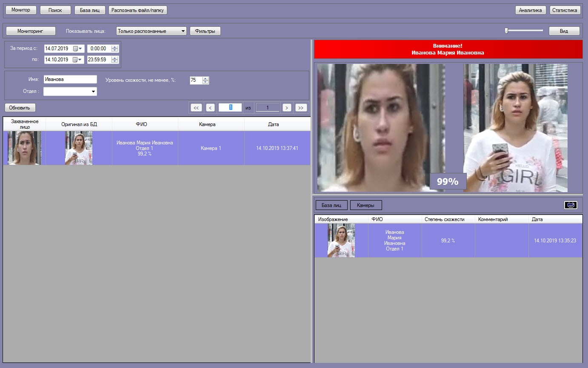588x368 pixels.
Task: Increase the similarity level stepper
Action: tap(206, 78)
